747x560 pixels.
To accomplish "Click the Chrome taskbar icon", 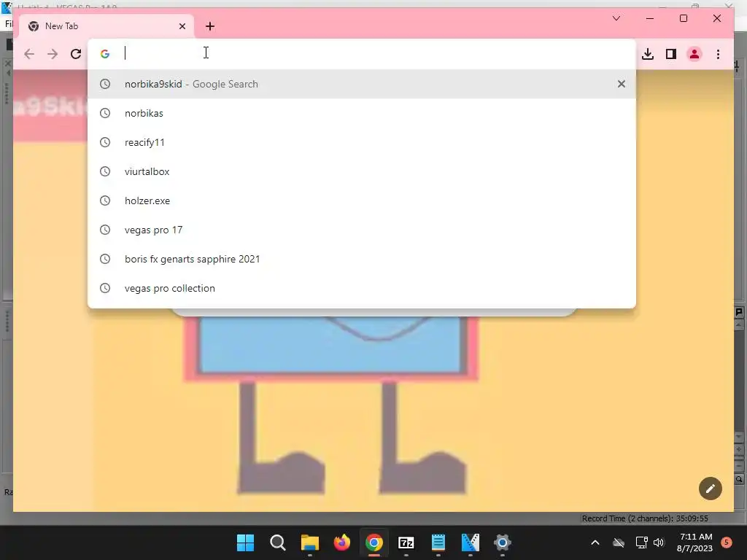I will click(x=374, y=542).
